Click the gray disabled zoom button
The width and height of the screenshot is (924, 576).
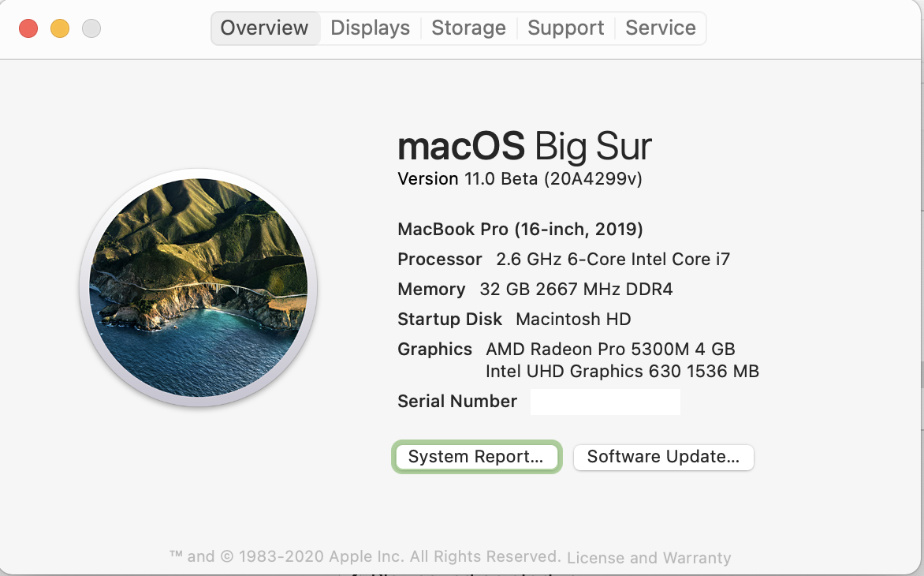coord(91,28)
